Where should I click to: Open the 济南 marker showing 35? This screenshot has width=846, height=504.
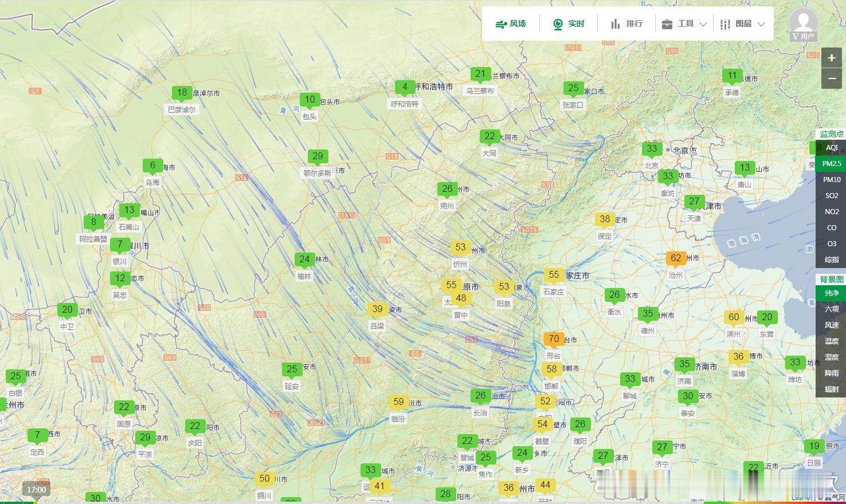coord(684,365)
